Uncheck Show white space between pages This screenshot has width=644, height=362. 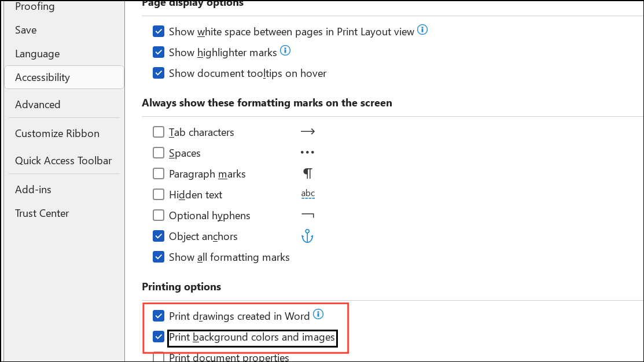[x=159, y=31]
